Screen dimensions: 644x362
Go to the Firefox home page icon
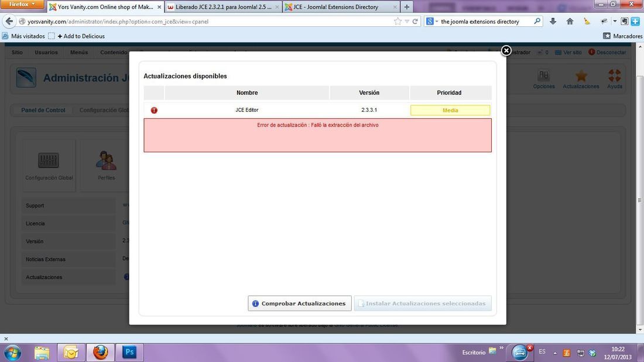570,21
